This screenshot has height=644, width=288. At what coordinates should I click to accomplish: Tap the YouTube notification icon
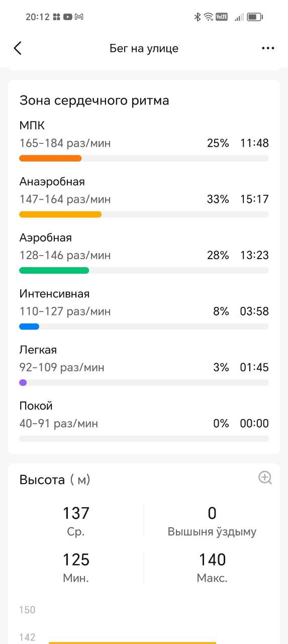click(x=67, y=17)
